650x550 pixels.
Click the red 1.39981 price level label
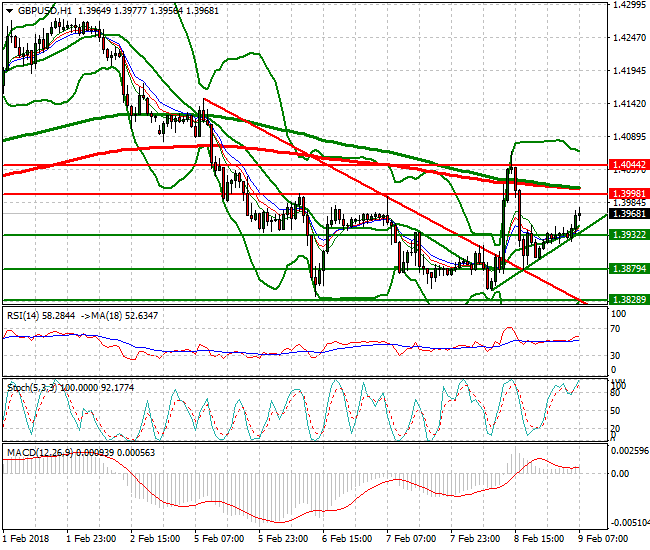(629, 194)
